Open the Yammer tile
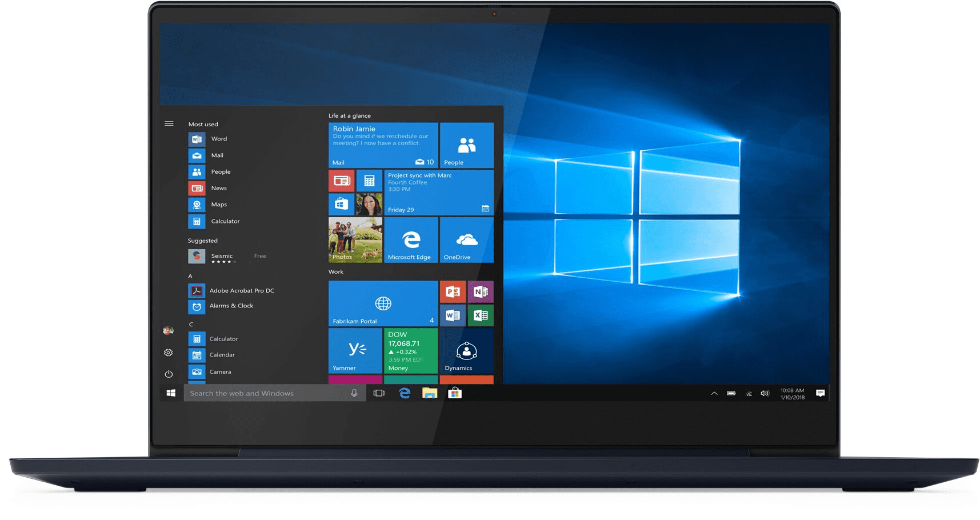 click(x=355, y=351)
